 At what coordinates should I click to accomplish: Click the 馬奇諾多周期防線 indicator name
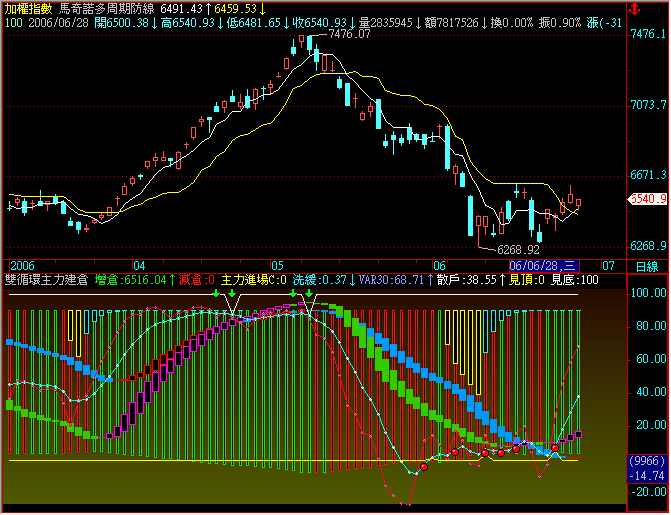click(107, 9)
